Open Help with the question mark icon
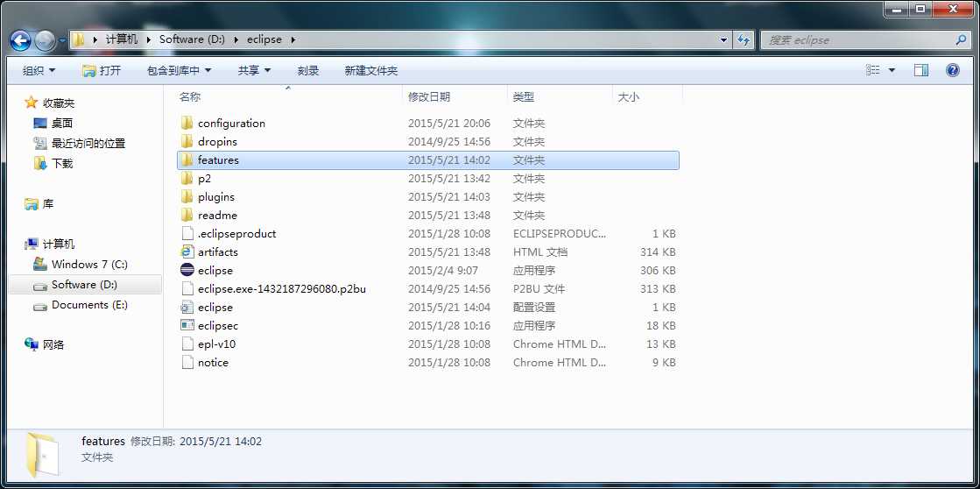Image resolution: width=980 pixels, height=489 pixels. [x=953, y=70]
